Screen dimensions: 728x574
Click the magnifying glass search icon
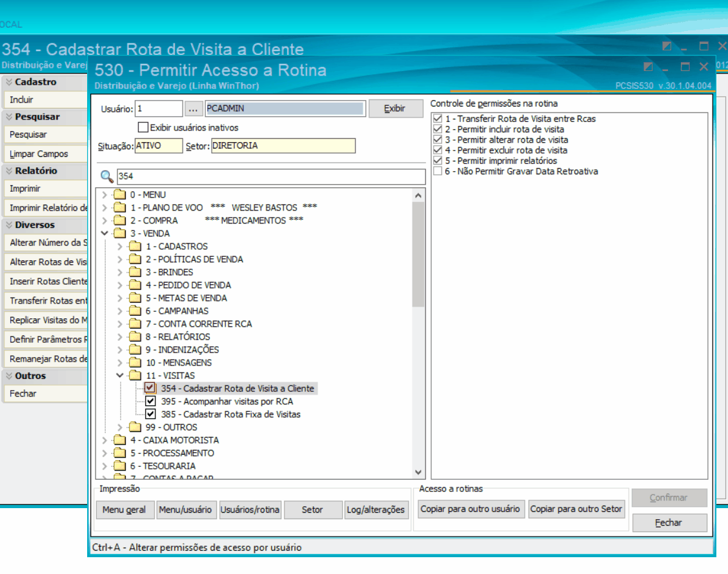[106, 176]
